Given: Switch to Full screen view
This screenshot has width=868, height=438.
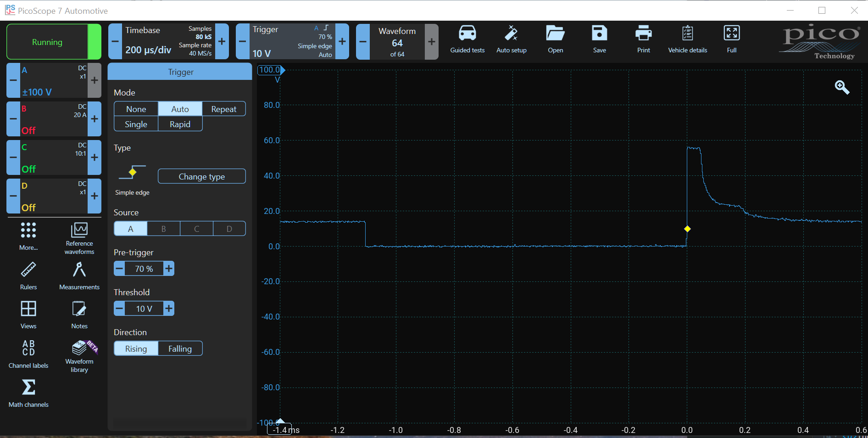Looking at the screenshot, I should 731,39.
